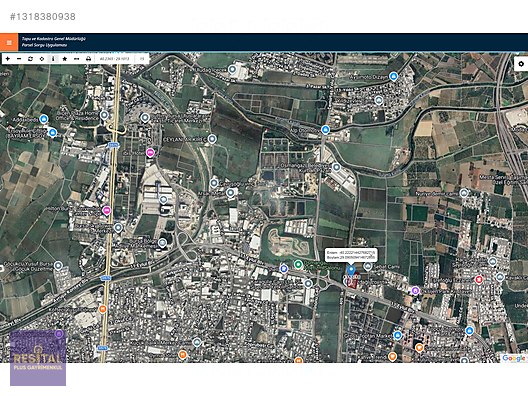Click the blue parcel location pin

coord(351,270)
